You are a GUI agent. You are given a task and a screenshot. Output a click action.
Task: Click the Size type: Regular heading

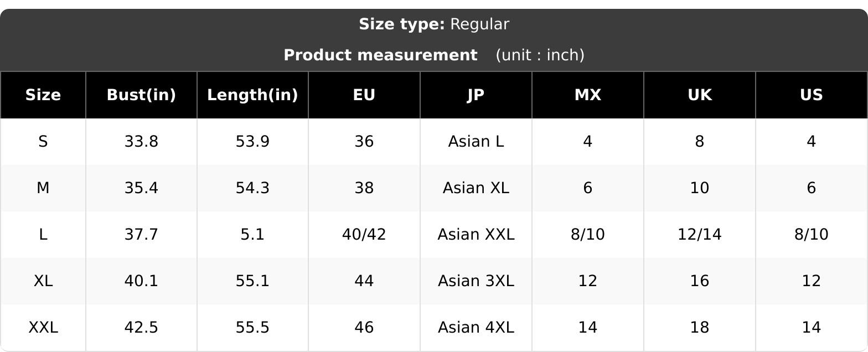434,24
